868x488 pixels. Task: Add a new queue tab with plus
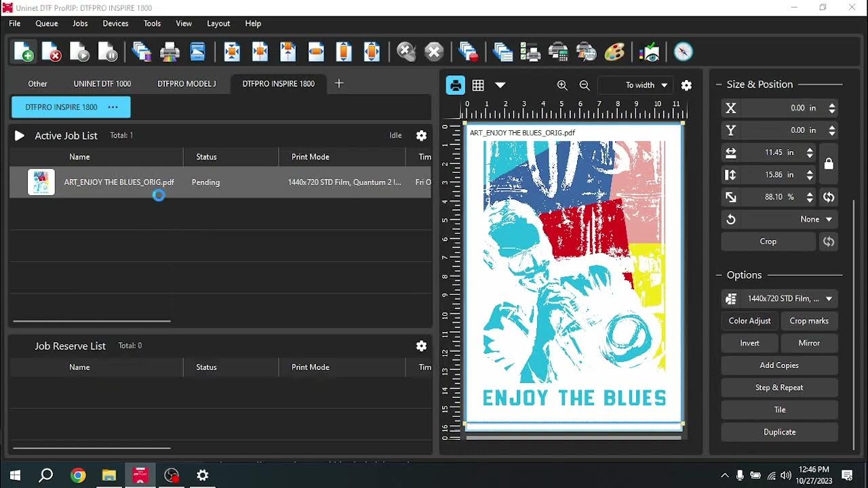pos(339,83)
